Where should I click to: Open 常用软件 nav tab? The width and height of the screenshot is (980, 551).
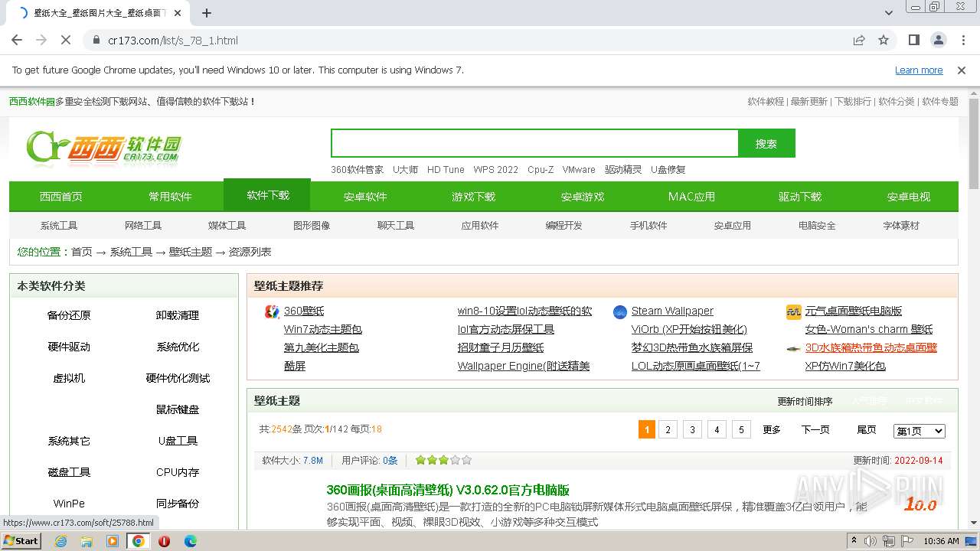click(170, 197)
